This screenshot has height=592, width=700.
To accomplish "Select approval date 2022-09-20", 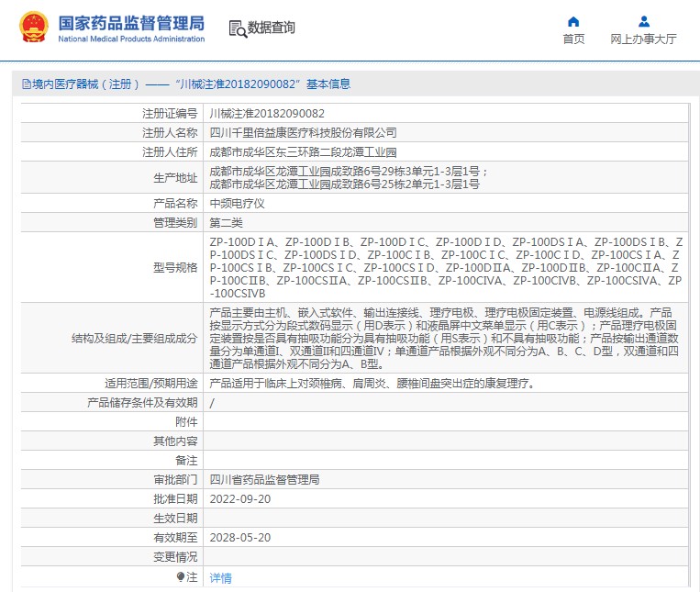I will click(240, 499).
